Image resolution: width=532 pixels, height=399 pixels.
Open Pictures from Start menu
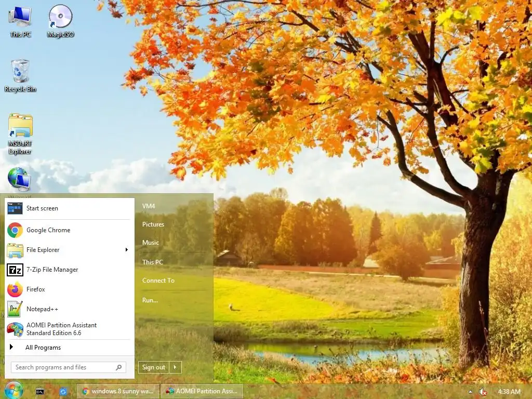click(x=153, y=224)
